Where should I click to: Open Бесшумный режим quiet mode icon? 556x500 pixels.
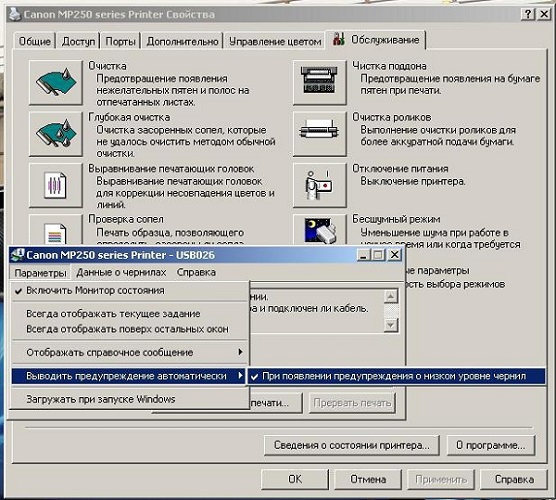pyautogui.click(x=319, y=230)
